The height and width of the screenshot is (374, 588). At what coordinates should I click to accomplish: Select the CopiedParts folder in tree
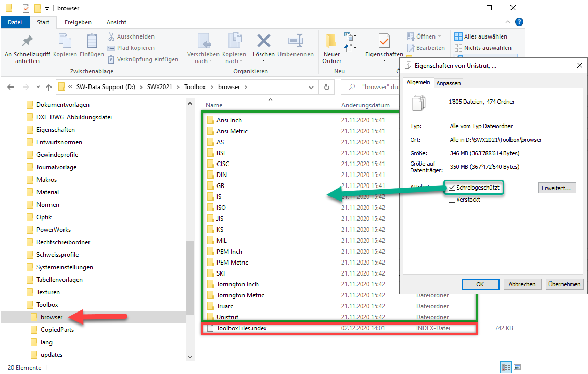(57, 330)
